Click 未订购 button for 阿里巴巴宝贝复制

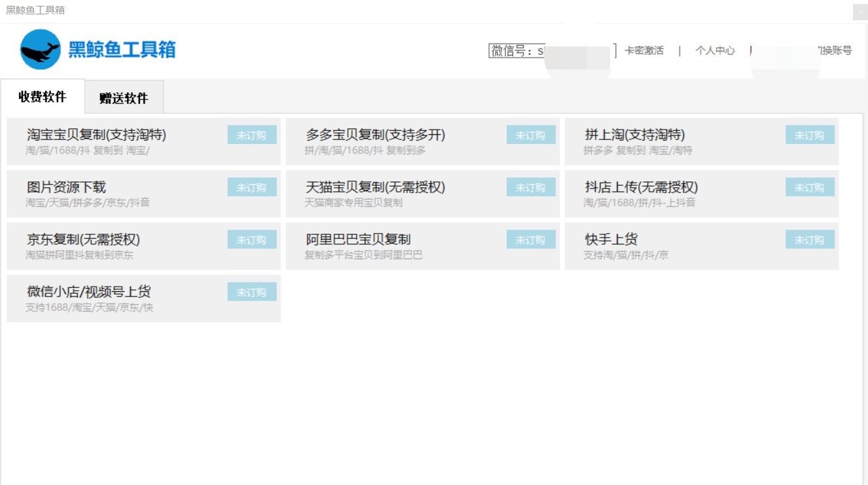click(531, 240)
